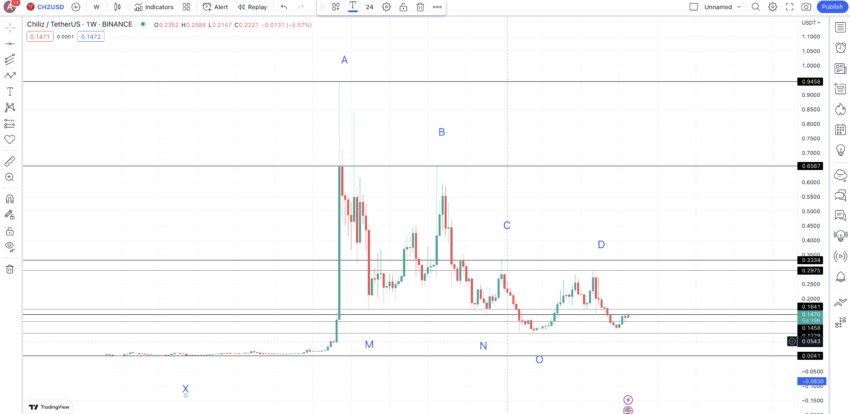The width and height of the screenshot is (850, 414).
Task: Open chart settings gear icon
Action: coord(772,7)
